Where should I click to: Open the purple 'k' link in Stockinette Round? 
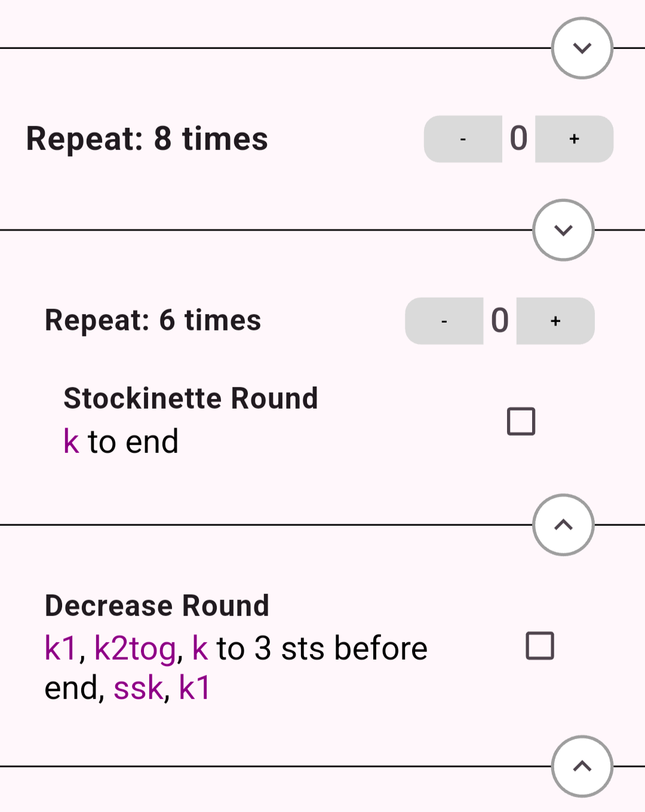click(71, 442)
